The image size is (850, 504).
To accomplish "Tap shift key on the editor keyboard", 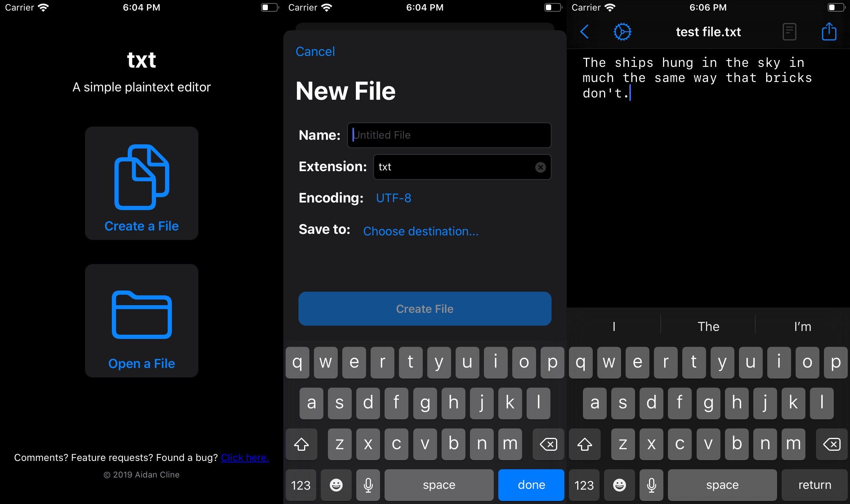I will 585,444.
